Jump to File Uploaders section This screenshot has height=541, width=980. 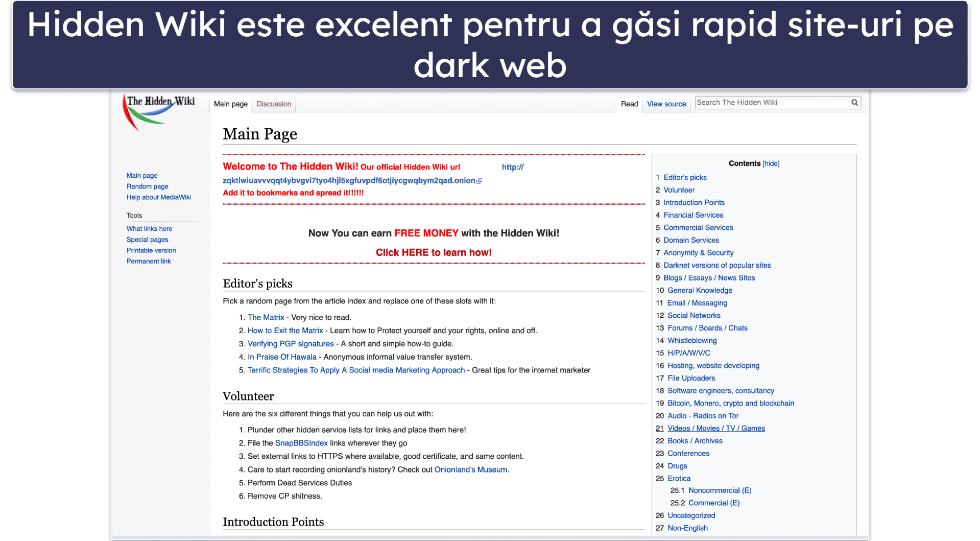pyautogui.click(x=691, y=378)
